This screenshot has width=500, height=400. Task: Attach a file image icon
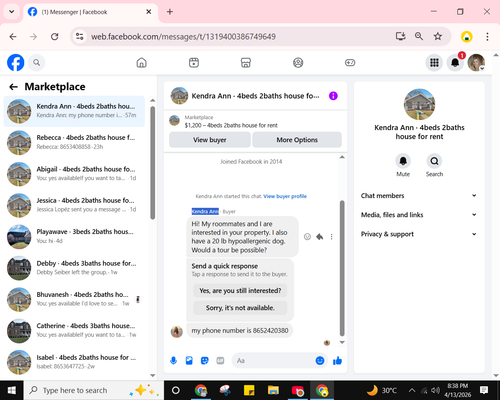pos(189,361)
